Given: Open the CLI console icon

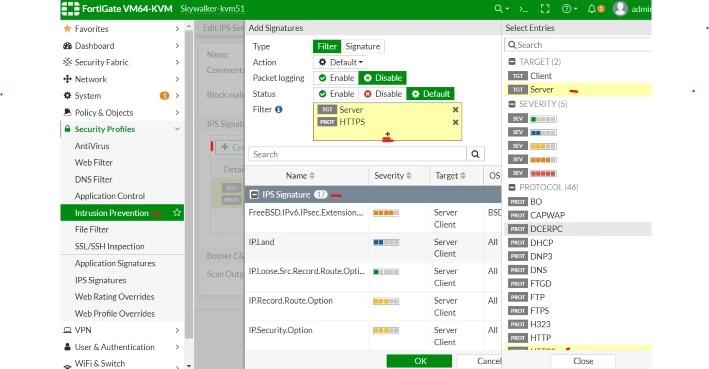Looking at the screenshot, I should (x=523, y=9).
